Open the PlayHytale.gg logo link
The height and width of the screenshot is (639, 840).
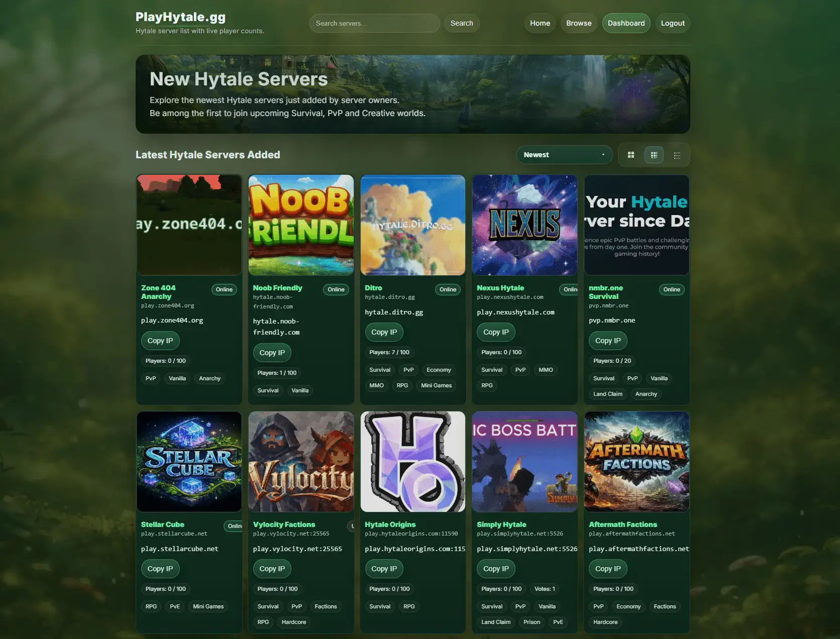(180, 17)
